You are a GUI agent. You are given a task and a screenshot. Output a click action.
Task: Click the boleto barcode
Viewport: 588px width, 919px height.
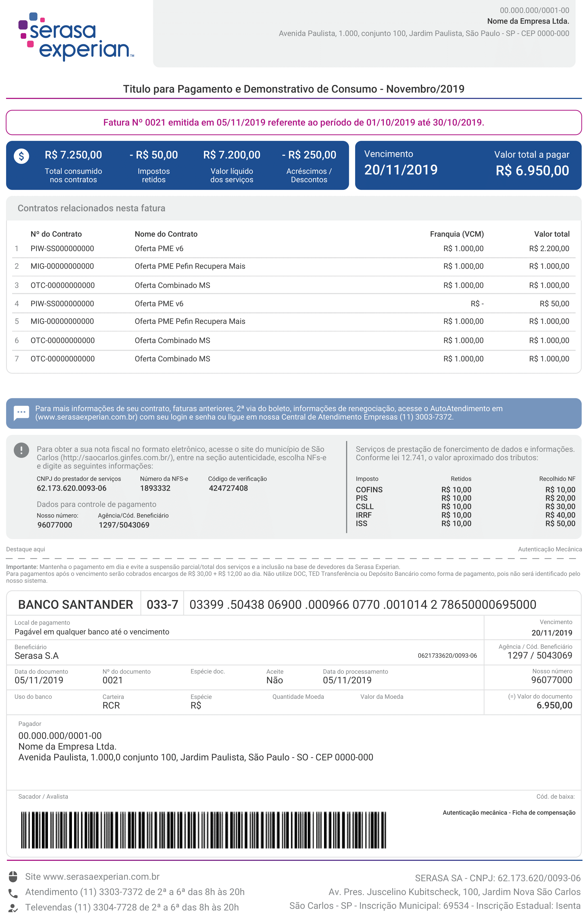click(204, 830)
